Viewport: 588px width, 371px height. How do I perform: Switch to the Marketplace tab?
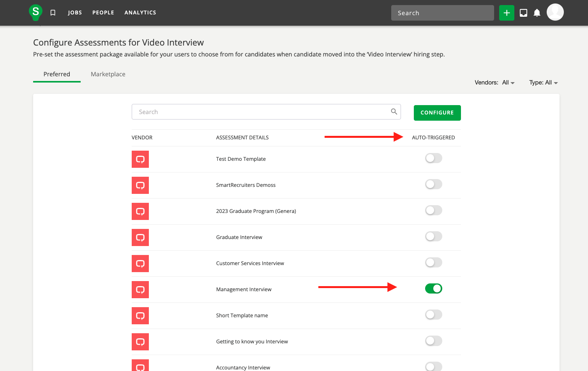click(x=108, y=74)
